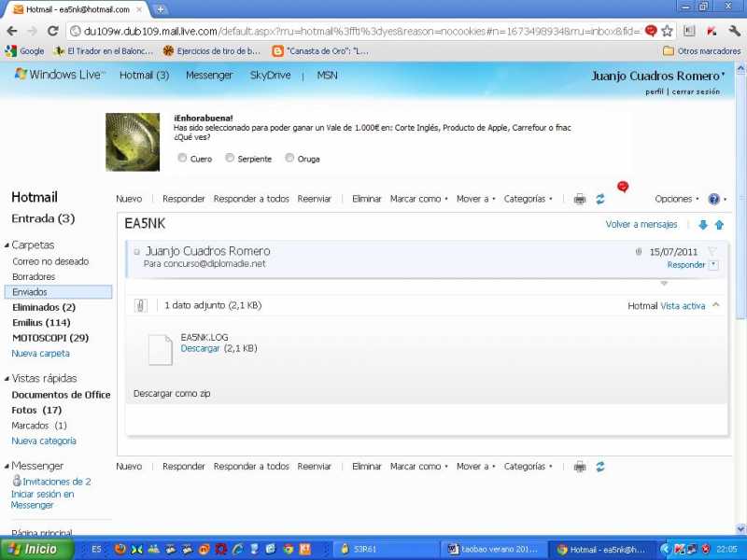This screenshot has height=560, width=747.
Task: Flag the message from Juanjo Cuadros Romero
Action: [x=712, y=251]
